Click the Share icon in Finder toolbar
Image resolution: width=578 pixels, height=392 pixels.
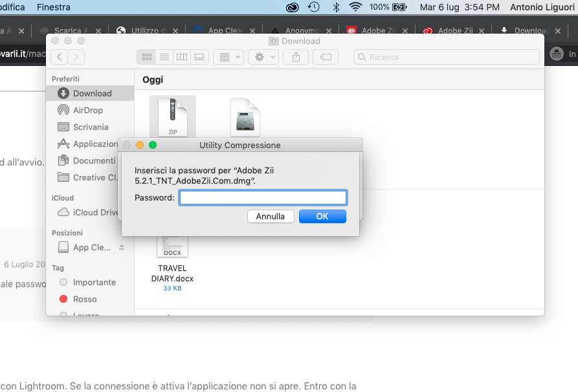(x=296, y=57)
